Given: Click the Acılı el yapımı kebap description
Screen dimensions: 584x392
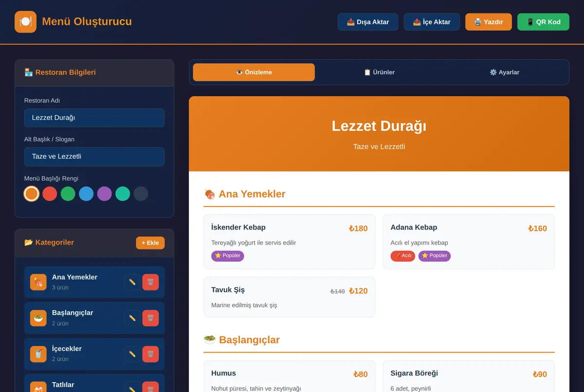Looking at the screenshot, I should click(x=419, y=243).
